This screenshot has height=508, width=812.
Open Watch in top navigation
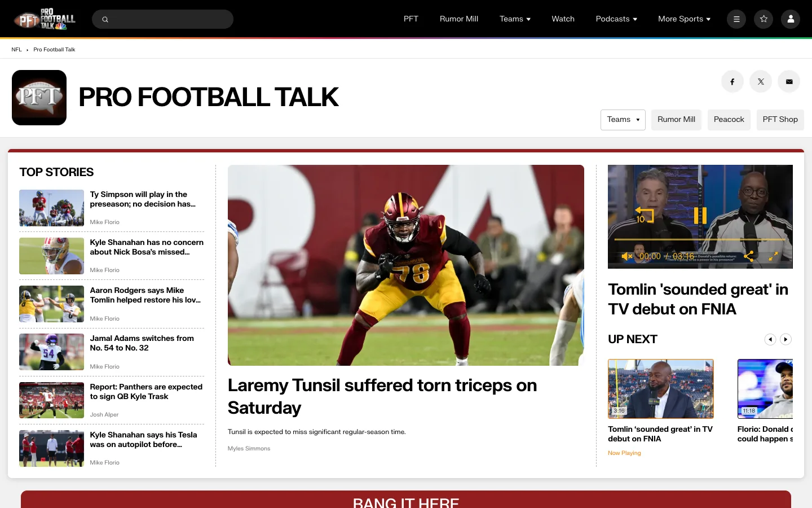pos(563,19)
